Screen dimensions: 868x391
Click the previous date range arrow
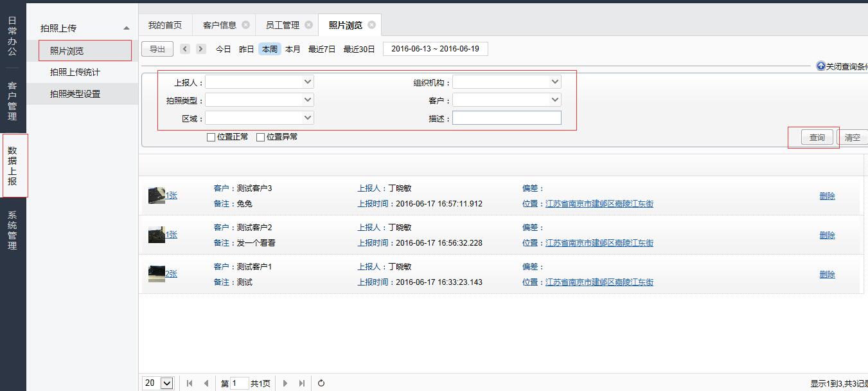coord(185,49)
